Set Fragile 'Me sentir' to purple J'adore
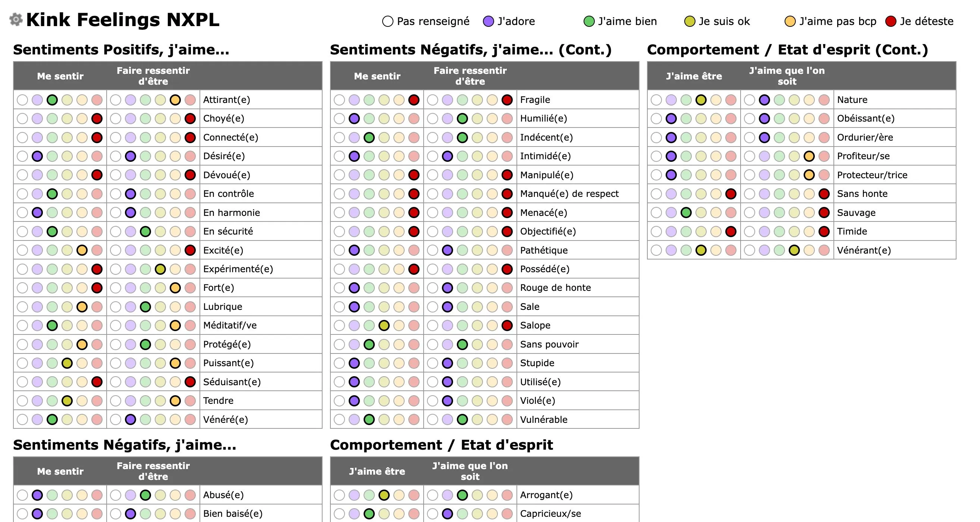 (354, 100)
